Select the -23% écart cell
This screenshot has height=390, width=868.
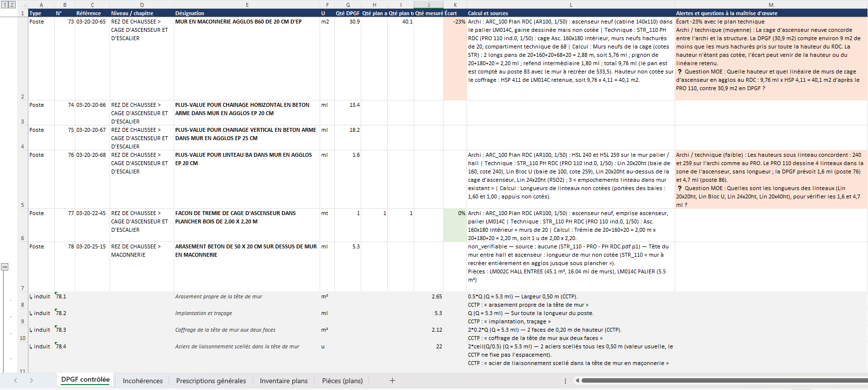455,59
